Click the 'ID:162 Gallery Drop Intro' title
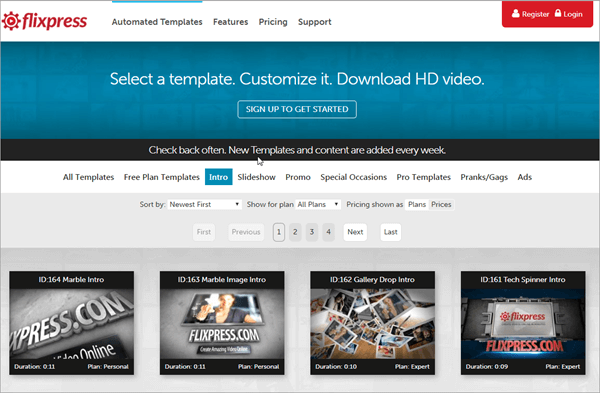The width and height of the screenshot is (600, 393). pos(372,280)
